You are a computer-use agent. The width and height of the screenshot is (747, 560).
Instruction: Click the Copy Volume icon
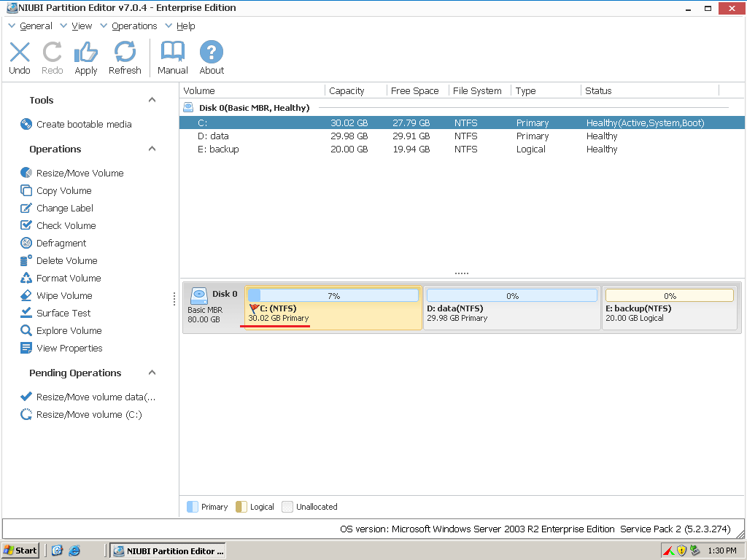[x=26, y=190]
